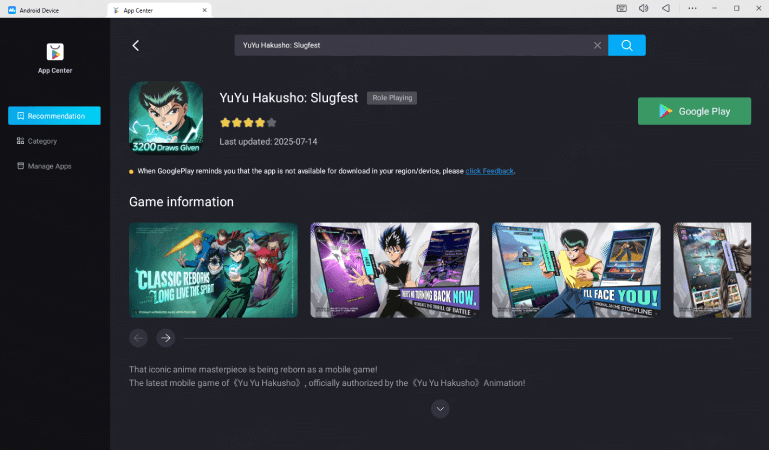Go back using the left arrow icon
Image resolution: width=769 pixels, height=450 pixels.
[136, 46]
